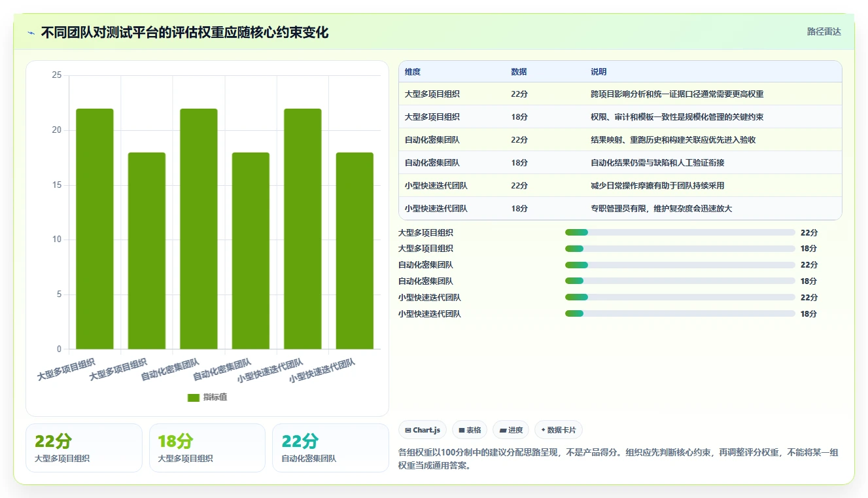Click the lightning icon beside the page title

(31, 32)
